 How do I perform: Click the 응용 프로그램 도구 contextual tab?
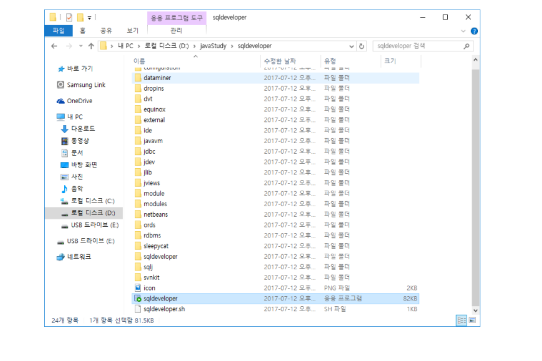[177, 18]
